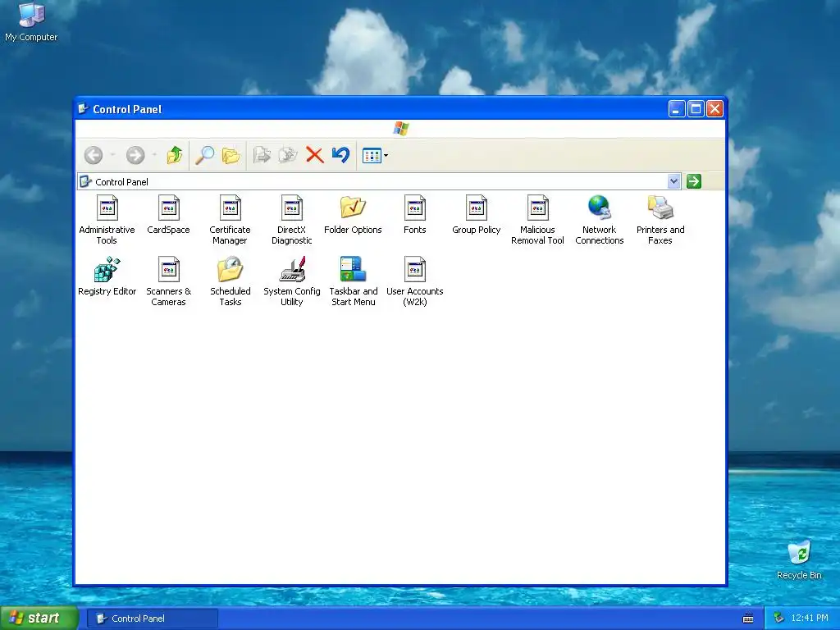Open the Back history dropdown arrow

[112, 155]
